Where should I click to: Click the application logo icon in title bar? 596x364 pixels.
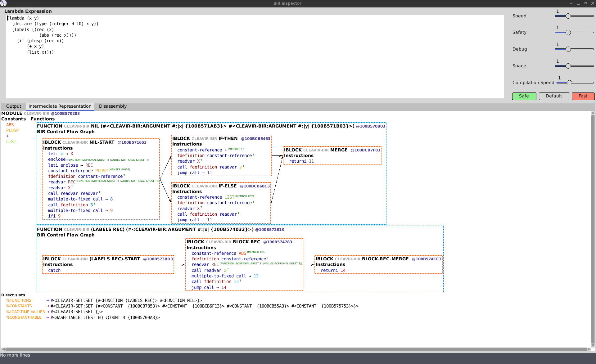click(3, 3)
